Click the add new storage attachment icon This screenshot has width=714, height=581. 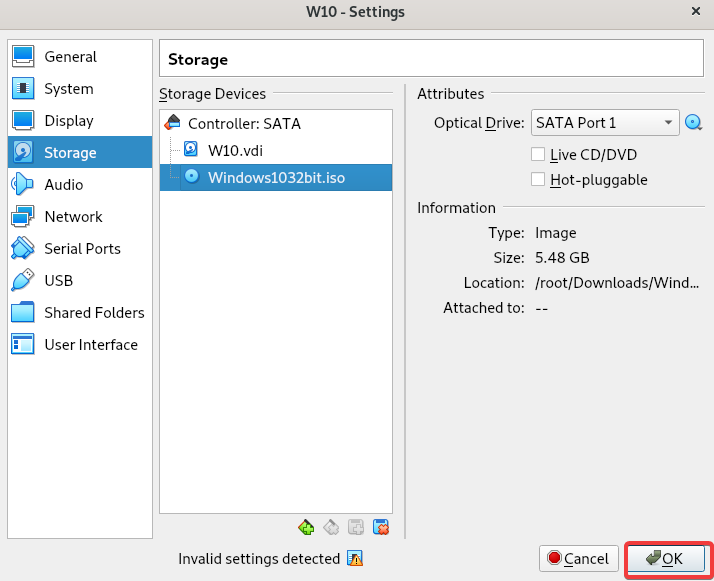pos(356,527)
